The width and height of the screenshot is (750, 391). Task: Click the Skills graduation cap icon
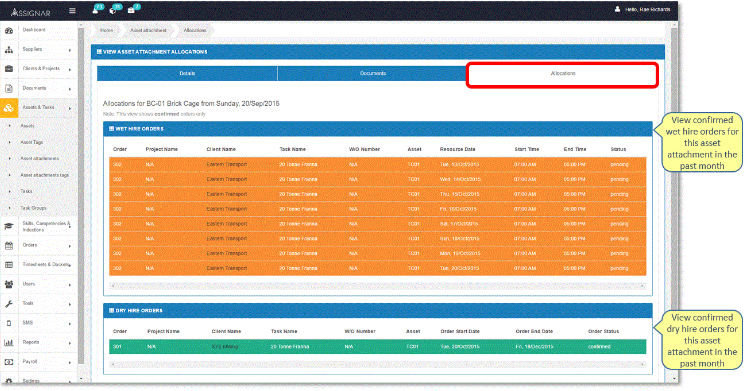[9, 226]
